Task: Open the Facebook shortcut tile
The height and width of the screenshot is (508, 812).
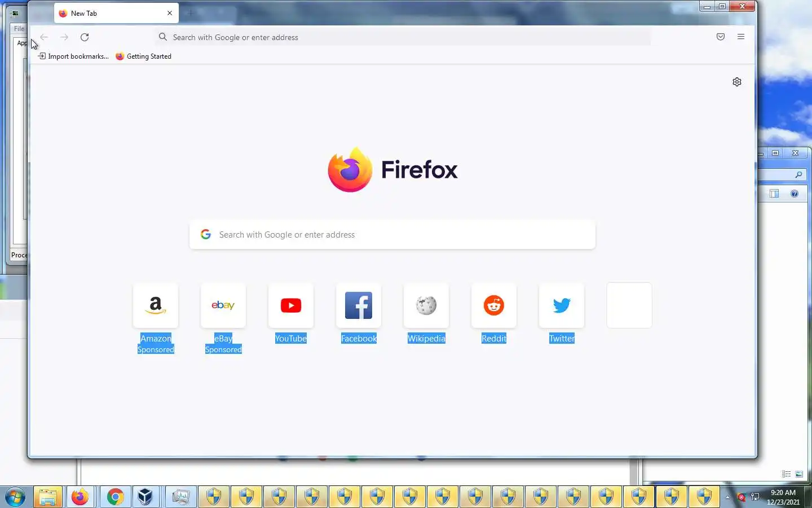Action: (x=359, y=305)
